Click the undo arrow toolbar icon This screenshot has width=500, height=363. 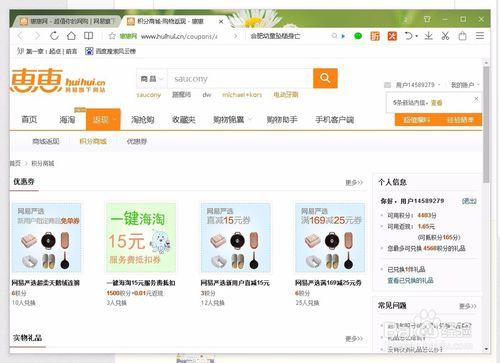pyautogui.click(x=409, y=36)
